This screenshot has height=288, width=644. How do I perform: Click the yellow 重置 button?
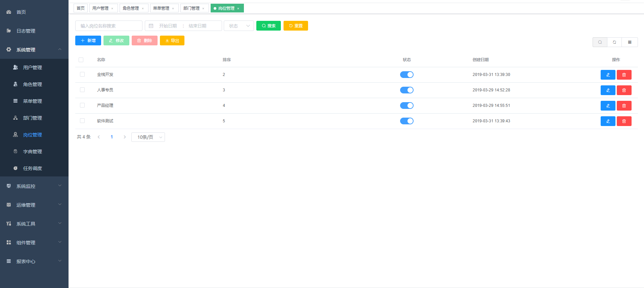[x=296, y=26]
